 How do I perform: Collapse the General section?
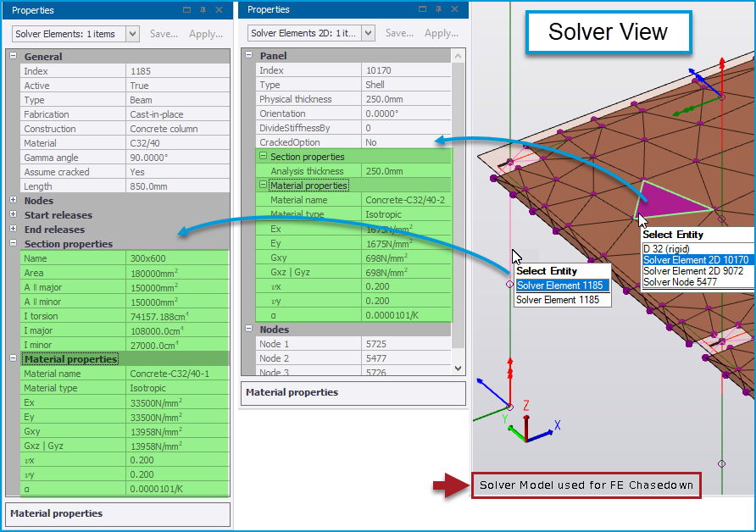coord(14,57)
